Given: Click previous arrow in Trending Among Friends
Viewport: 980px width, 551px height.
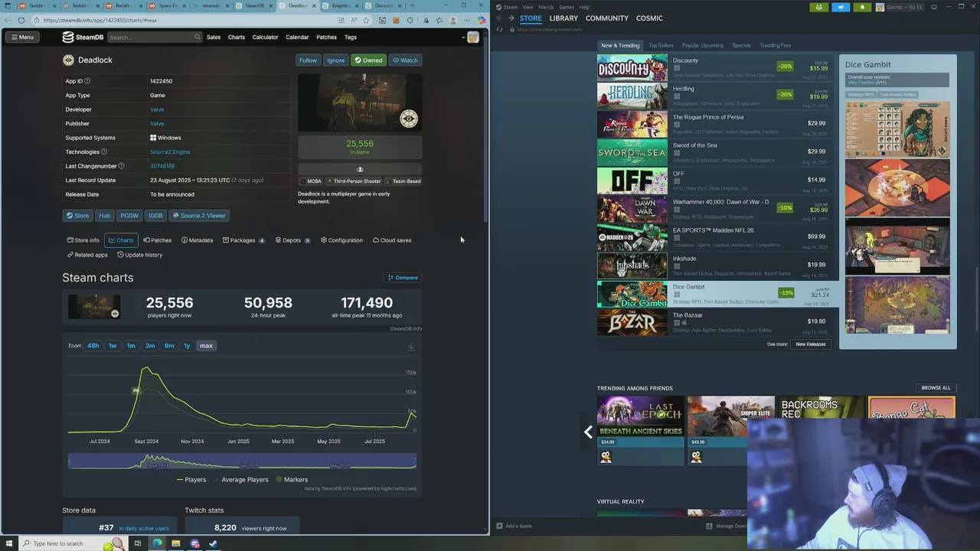Looking at the screenshot, I should (588, 432).
